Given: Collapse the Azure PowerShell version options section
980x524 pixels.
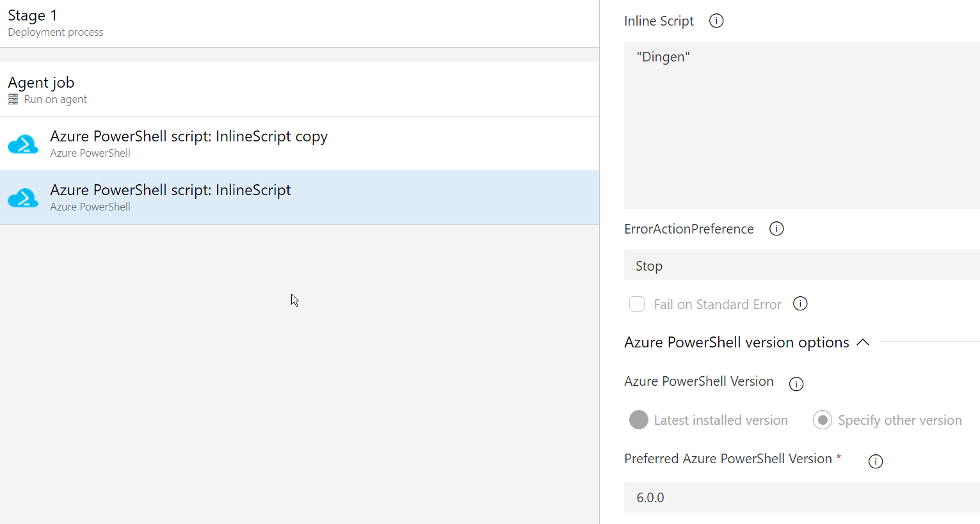Looking at the screenshot, I should tap(863, 342).
